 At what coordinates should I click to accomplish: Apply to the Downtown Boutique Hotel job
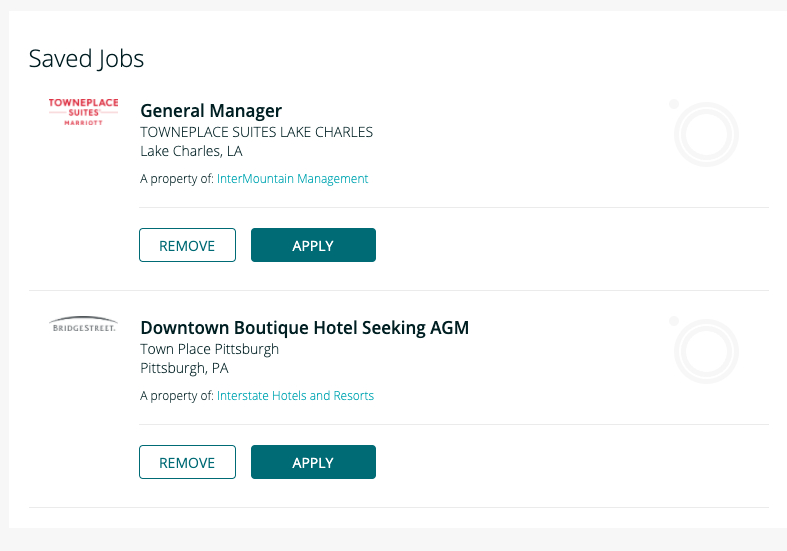coord(313,462)
